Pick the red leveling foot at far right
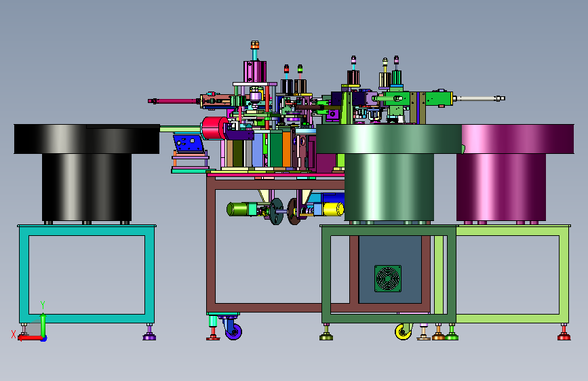This screenshot has height=381, width=588. point(564,332)
